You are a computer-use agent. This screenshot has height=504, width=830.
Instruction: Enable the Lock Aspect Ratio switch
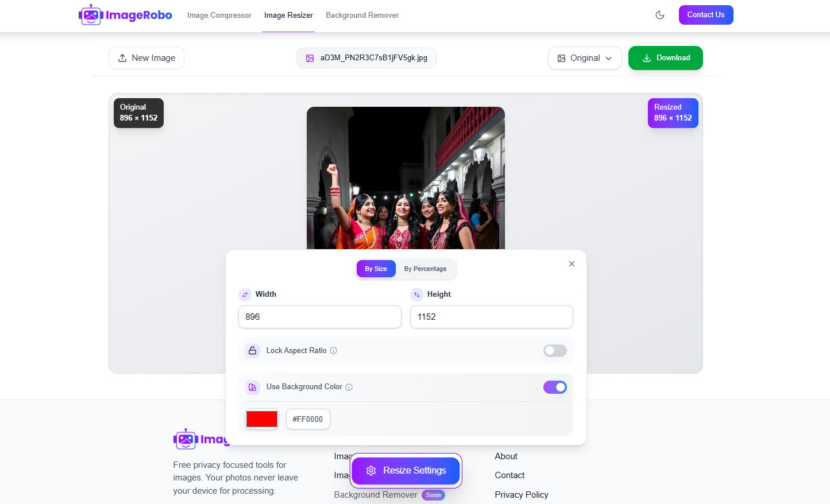(x=555, y=351)
